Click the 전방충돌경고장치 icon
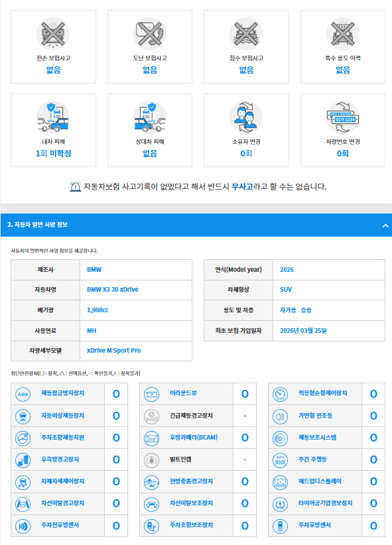The width and height of the screenshot is (392, 545). pos(152,482)
